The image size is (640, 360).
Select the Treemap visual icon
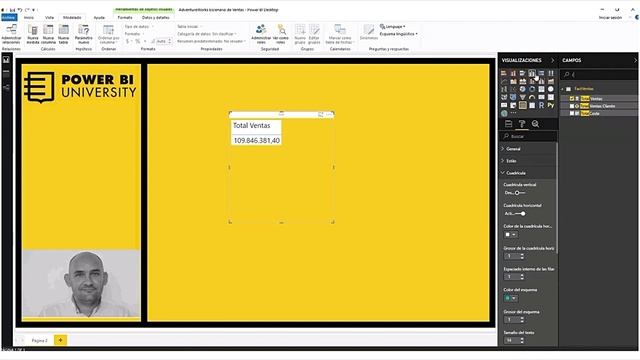(x=541, y=89)
